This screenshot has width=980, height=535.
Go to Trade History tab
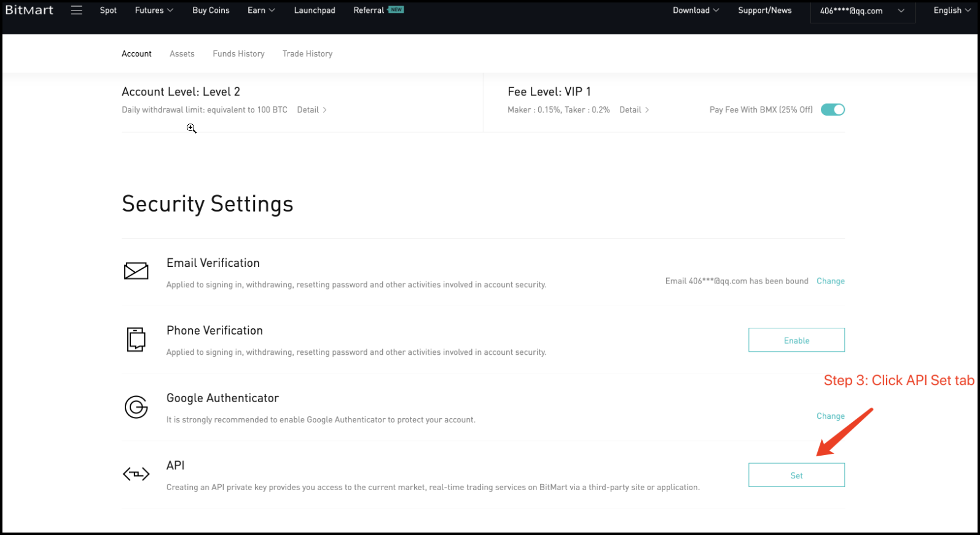point(307,54)
